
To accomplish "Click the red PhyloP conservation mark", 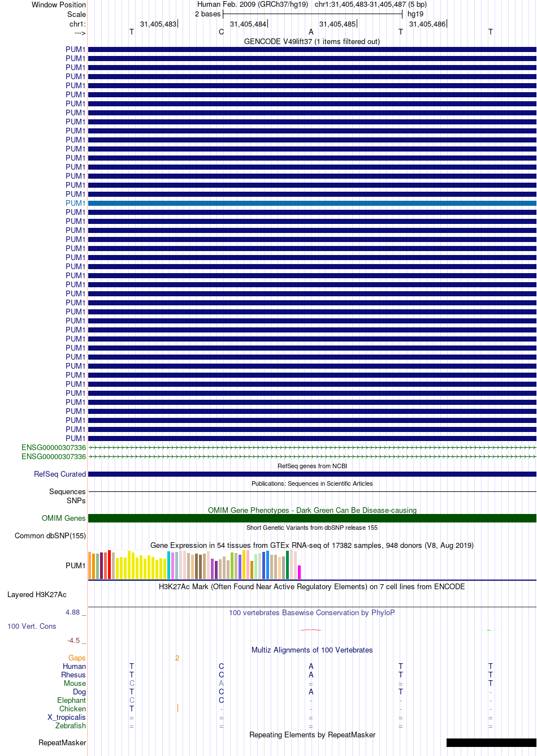I will click(x=311, y=629).
